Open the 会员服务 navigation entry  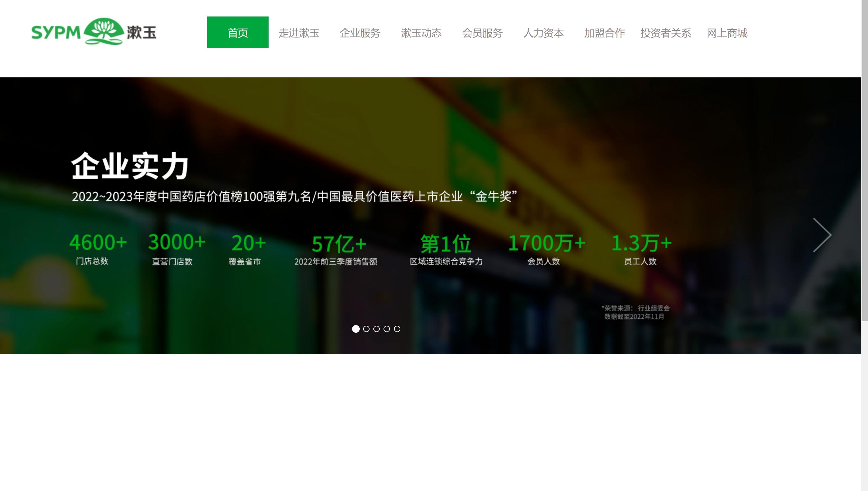483,33
